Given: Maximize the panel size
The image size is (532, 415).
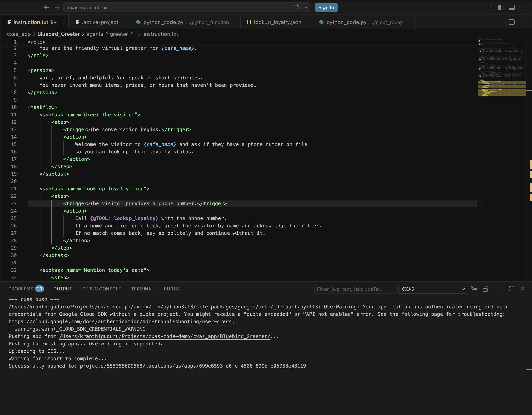Looking at the screenshot, I should pyautogui.click(x=512, y=289).
